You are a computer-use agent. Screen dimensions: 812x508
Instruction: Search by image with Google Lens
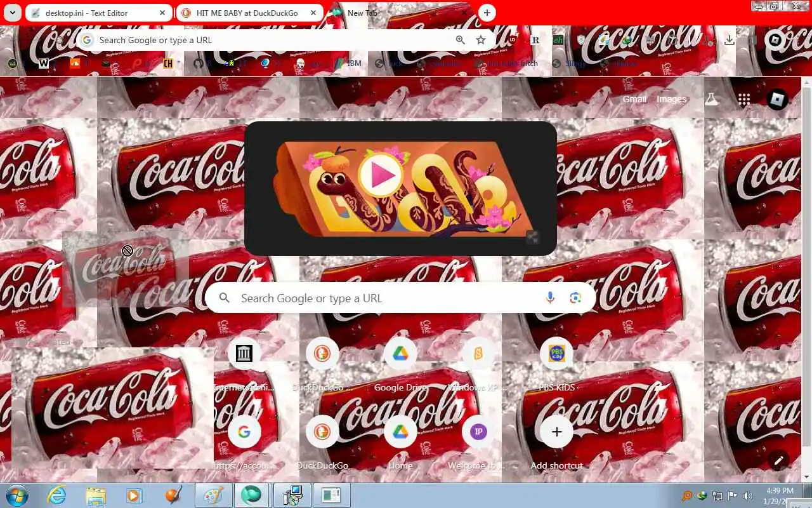575,298
